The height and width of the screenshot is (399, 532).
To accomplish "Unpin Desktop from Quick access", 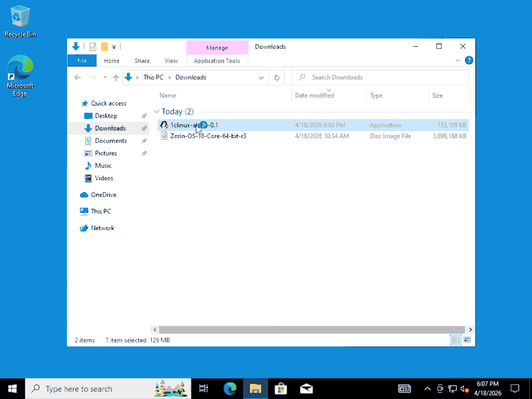I will [144, 116].
